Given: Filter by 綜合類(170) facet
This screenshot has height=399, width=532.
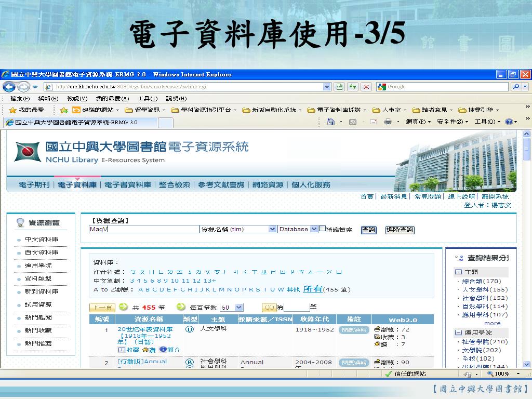Looking at the screenshot, I should point(482,281).
